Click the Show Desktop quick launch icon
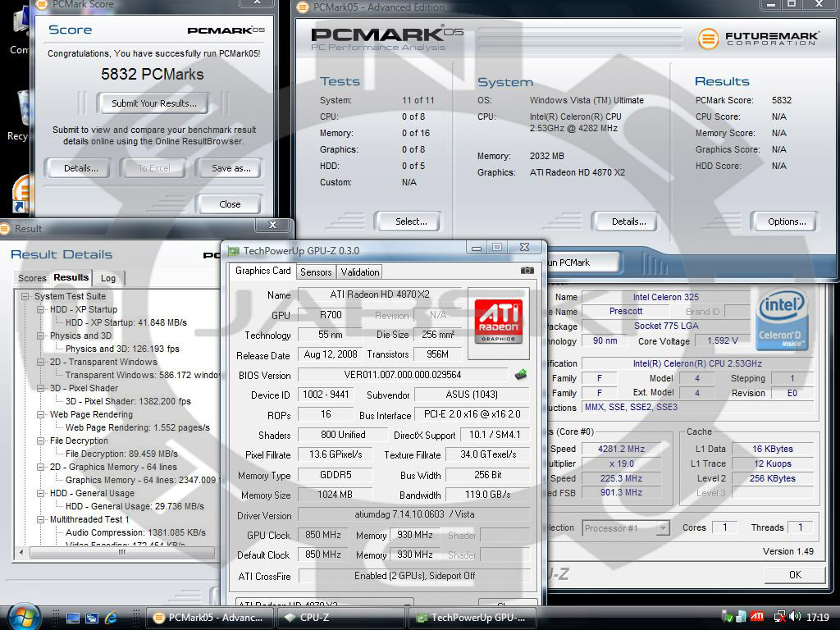Image resolution: width=840 pixels, height=630 pixels. click(73, 618)
